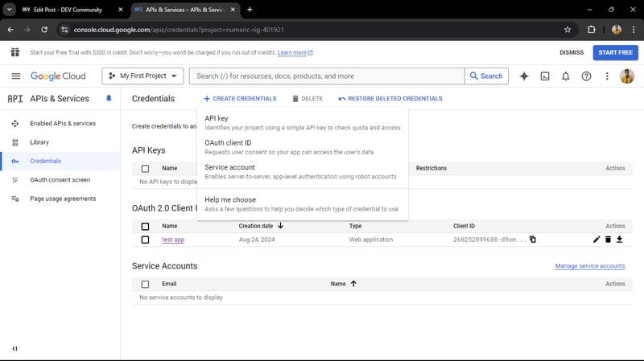Viewport: 644px width, 361px height.
Task: Download the test app OAuth client JSON
Action: click(619, 239)
